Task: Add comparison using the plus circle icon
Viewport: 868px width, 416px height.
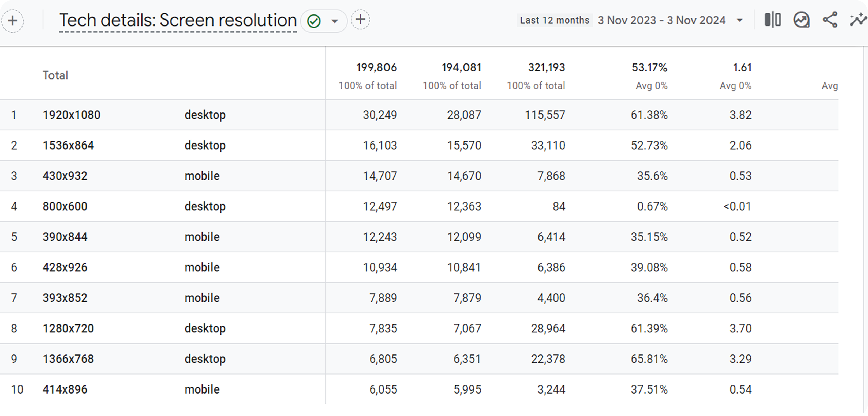Action: pos(13,21)
